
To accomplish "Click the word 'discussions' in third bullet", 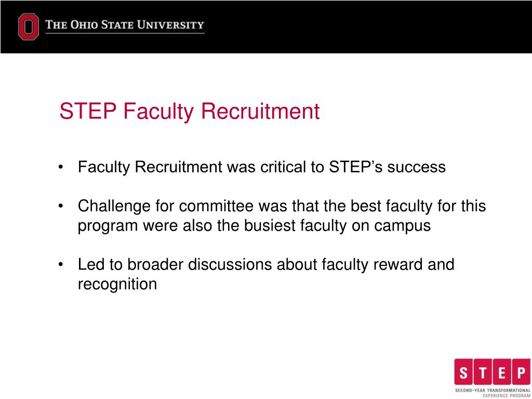I will pyautogui.click(x=229, y=264).
